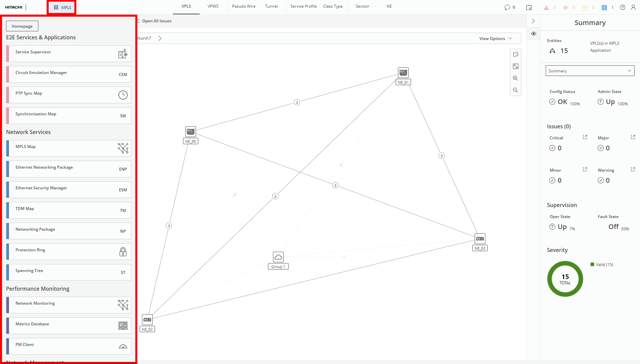
Task: Open the user profile icon
Action: click(633, 7)
